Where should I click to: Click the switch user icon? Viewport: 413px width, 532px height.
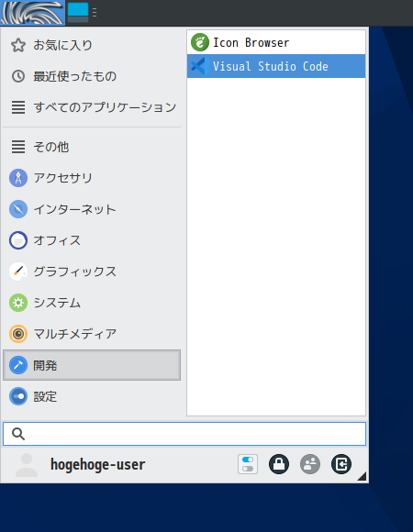[x=310, y=464]
